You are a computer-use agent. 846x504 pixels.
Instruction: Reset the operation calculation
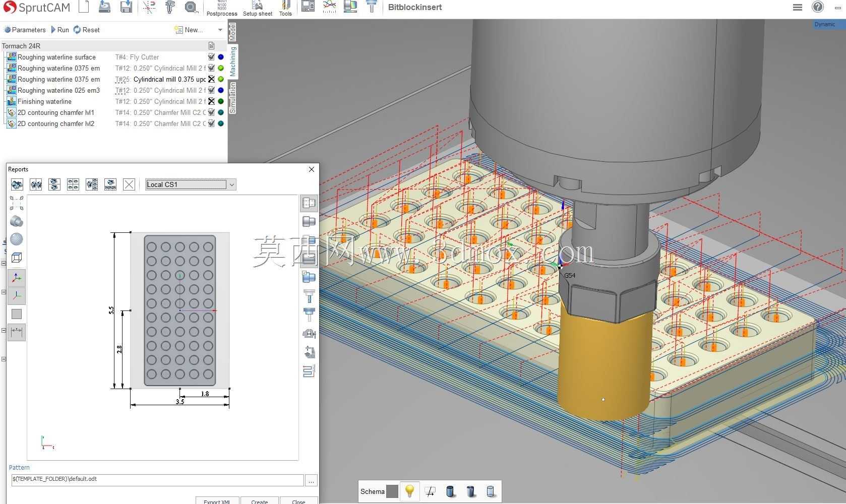(86, 30)
